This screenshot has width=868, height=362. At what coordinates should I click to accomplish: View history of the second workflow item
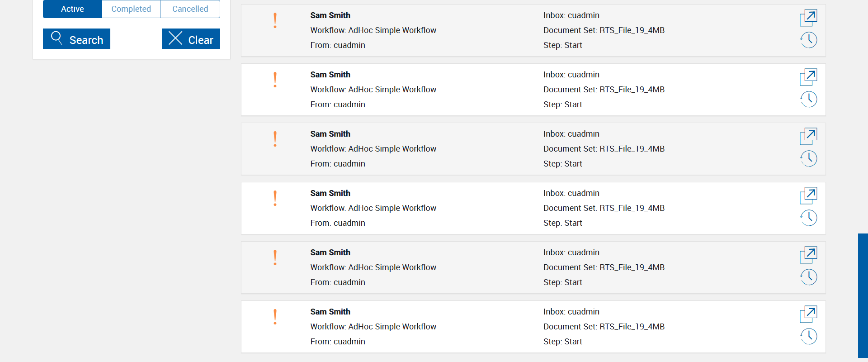(x=809, y=100)
